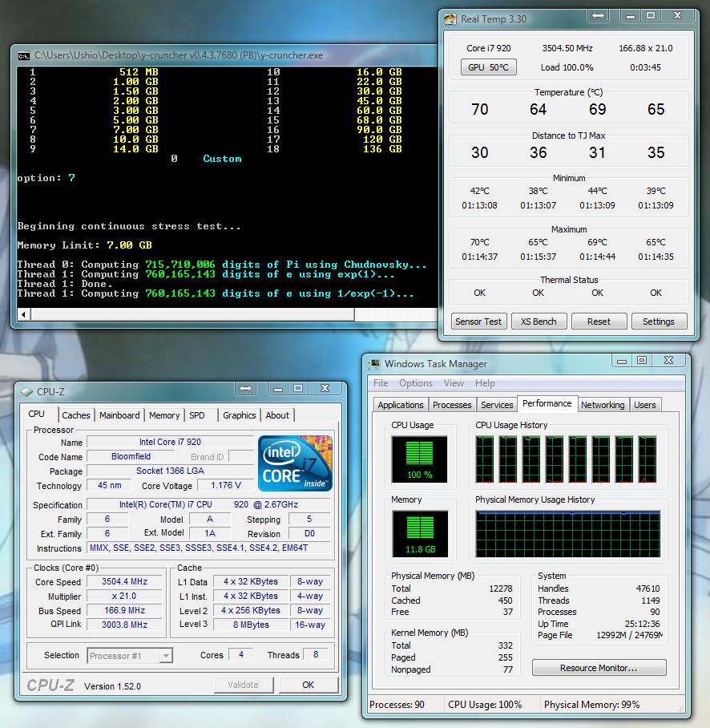Launch XS Bench in Real Temp
Image resolution: width=710 pixels, height=728 pixels.
pyautogui.click(x=539, y=322)
